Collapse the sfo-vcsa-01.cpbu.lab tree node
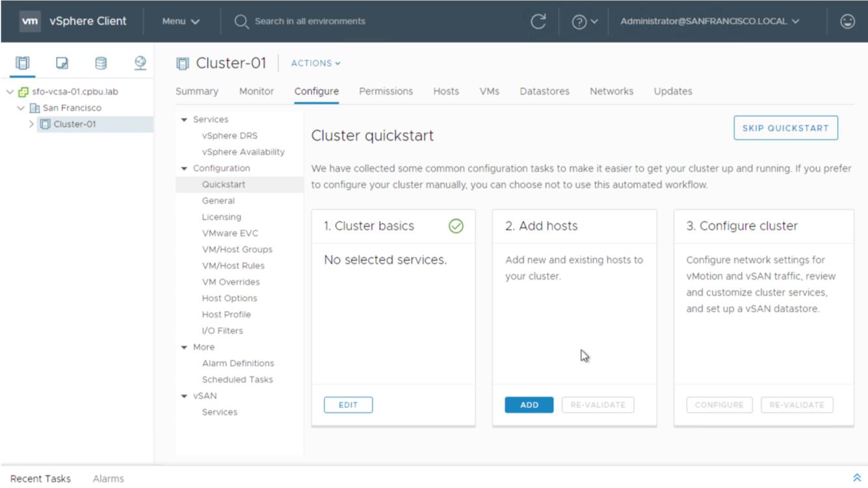 point(10,92)
